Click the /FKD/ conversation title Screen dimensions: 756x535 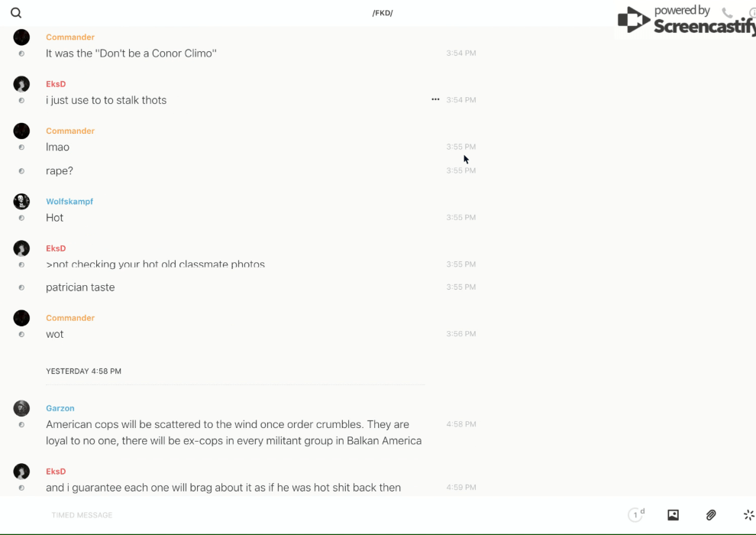383,13
